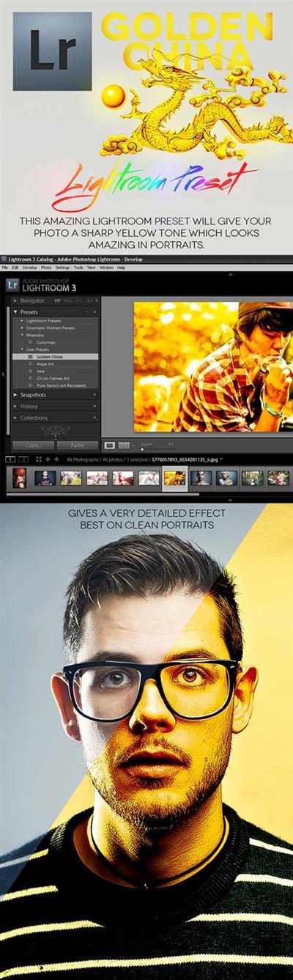The height and width of the screenshot is (980, 293).
Task: Select the last thumbnail in the filmstrip
Action: [x=278, y=478]
